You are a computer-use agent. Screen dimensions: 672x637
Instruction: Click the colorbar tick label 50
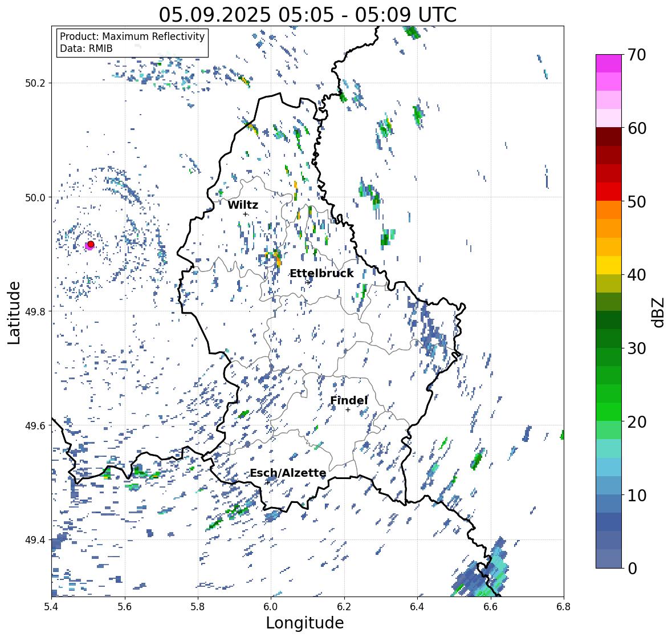pos(637,201)
